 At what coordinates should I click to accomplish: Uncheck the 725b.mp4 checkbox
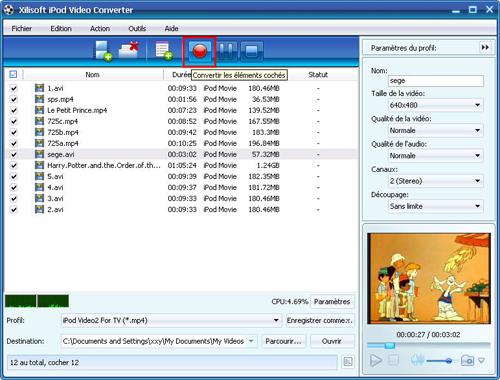(x=14, y=132)
